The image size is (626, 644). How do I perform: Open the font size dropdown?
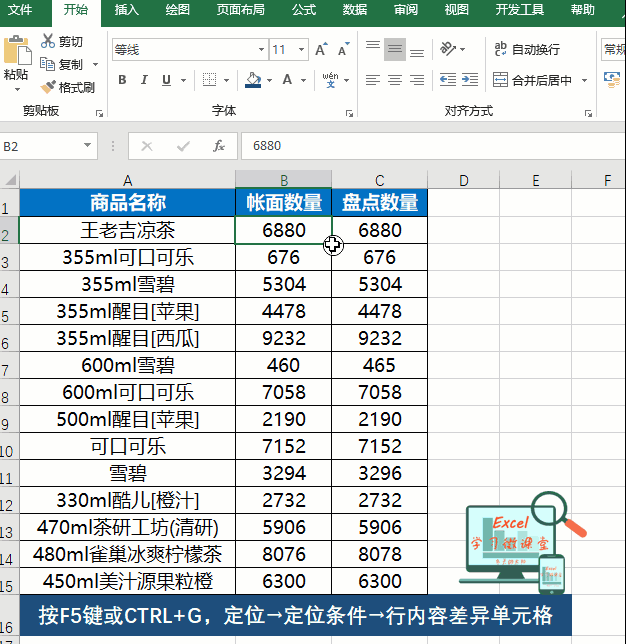[x=301, y=50]
